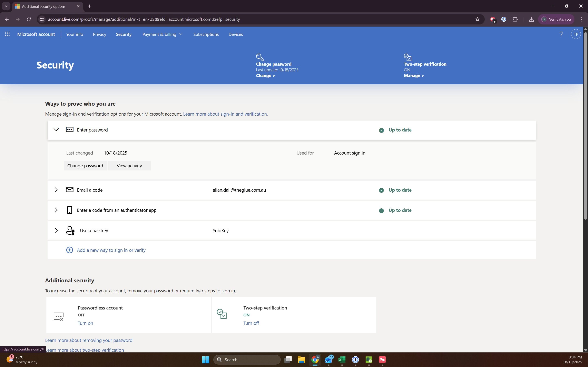Screen dimensions: 588x367
Task: Collapse the Enter password section
Action: (x=56, y=130)
